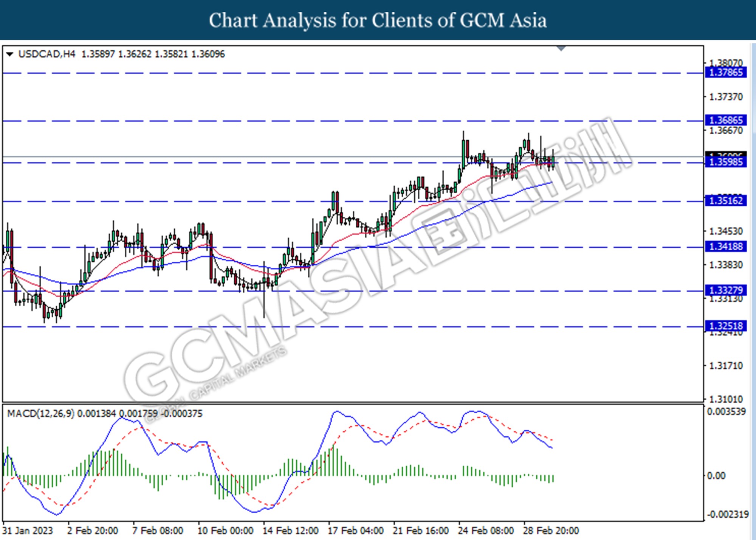Select the 1.32518 price level label
756x540 pixels.
click(726, 326)
